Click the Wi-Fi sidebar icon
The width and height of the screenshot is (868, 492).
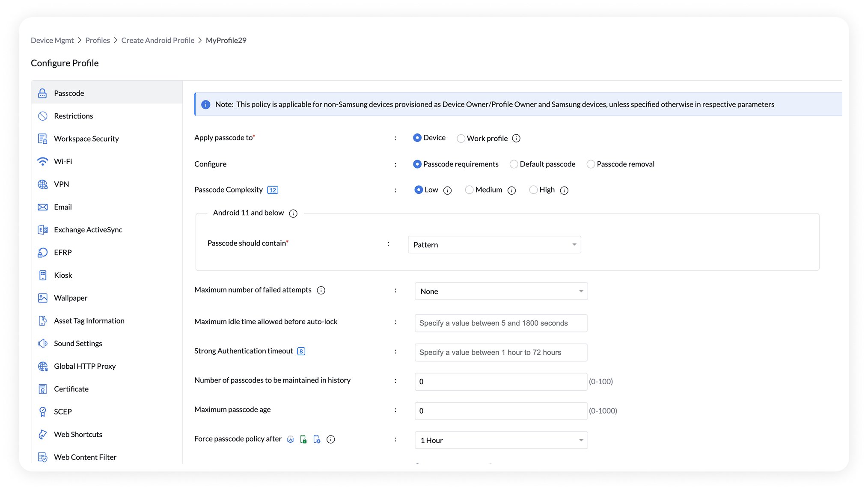click(x=42, y=161)
